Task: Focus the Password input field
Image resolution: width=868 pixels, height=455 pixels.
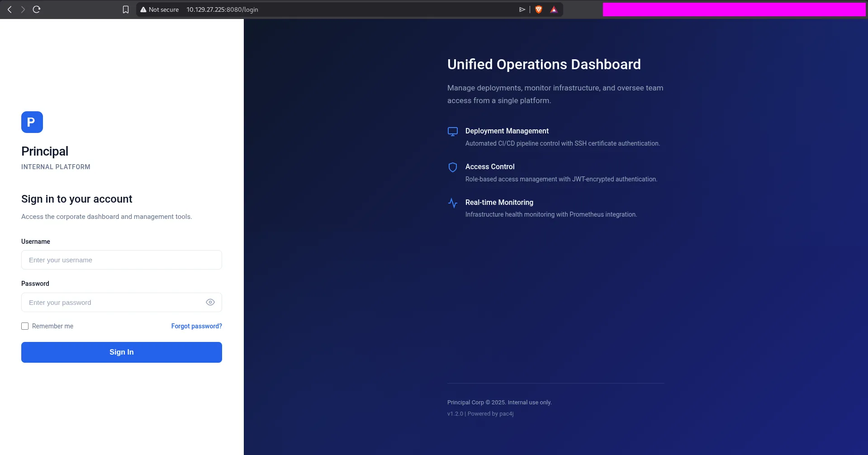Action: tap(113, 303)
